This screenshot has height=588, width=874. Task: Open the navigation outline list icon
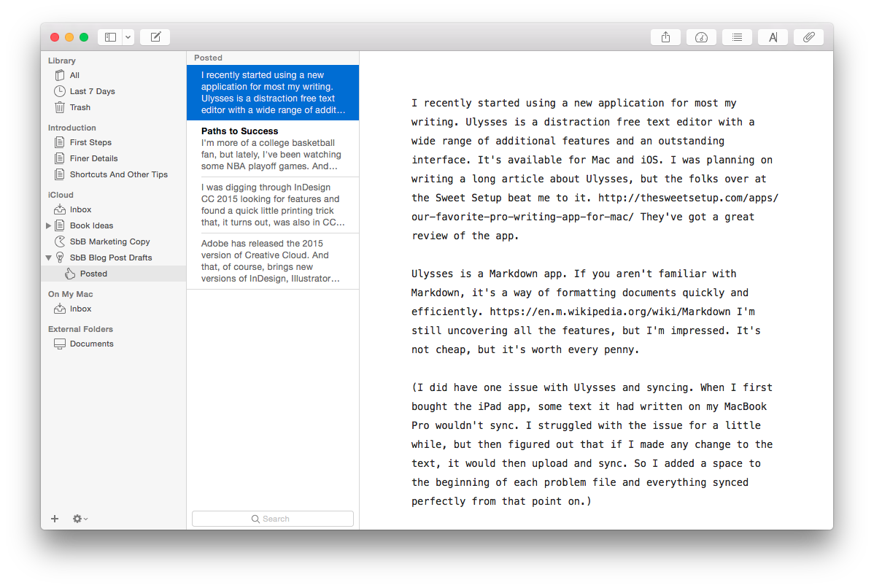(737, 37)
